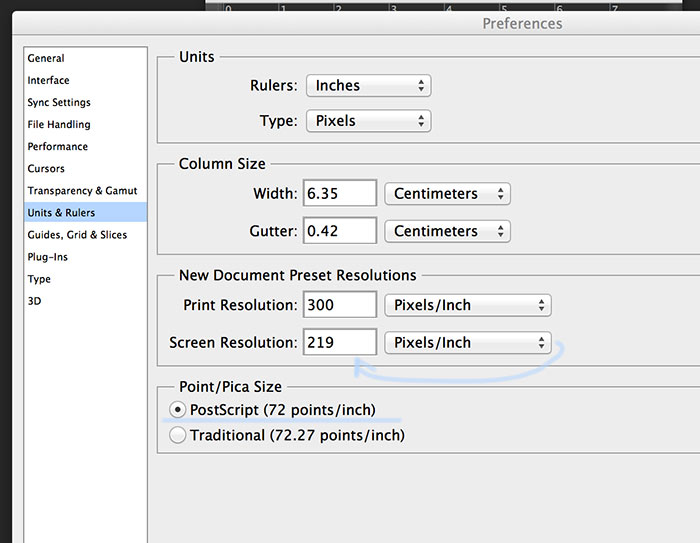The height and width of the screenshot is (543, 700).
Task: Select Traditional (72.27 points/inch) radio button
Action: [x=178, y=435]
